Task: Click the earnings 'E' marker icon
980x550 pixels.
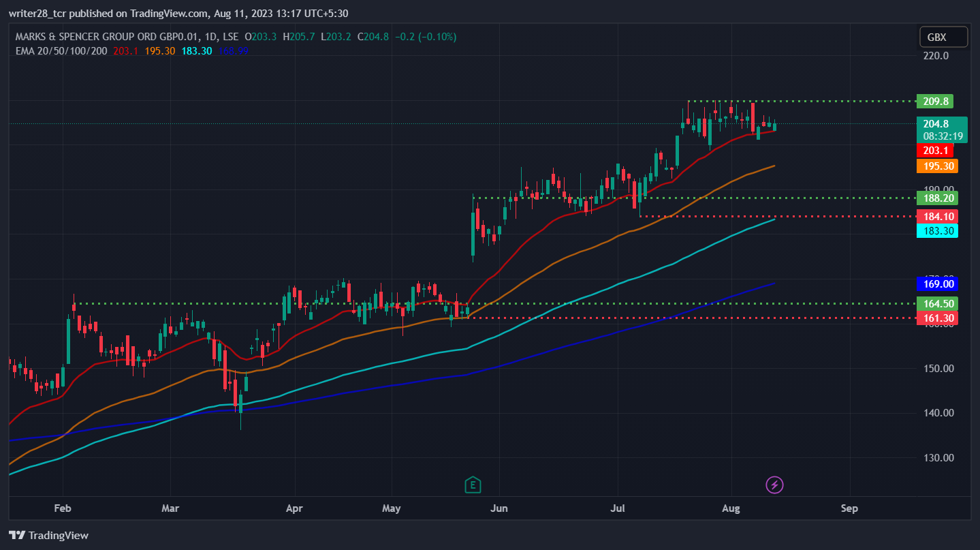Action: pyautogui.click(x=473, y=485)
